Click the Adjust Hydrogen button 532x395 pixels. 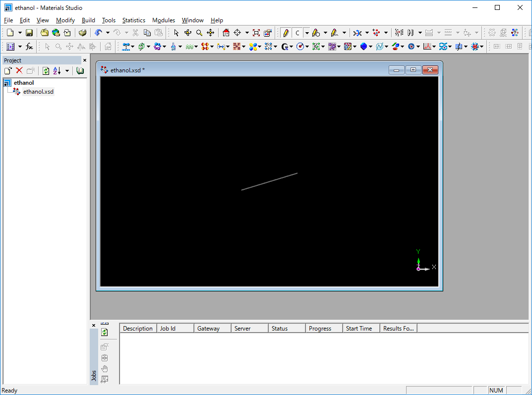(x=411, y=33)
